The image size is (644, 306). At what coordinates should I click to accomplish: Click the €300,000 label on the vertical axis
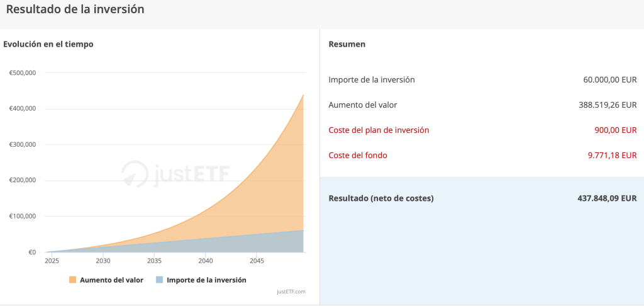[x=23, y=144]
